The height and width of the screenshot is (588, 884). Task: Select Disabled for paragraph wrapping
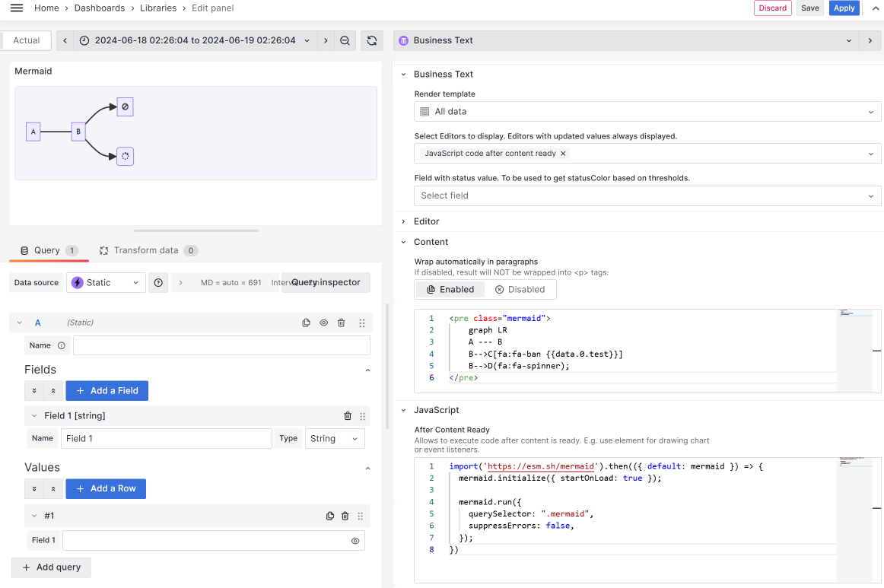pos(520,290)
